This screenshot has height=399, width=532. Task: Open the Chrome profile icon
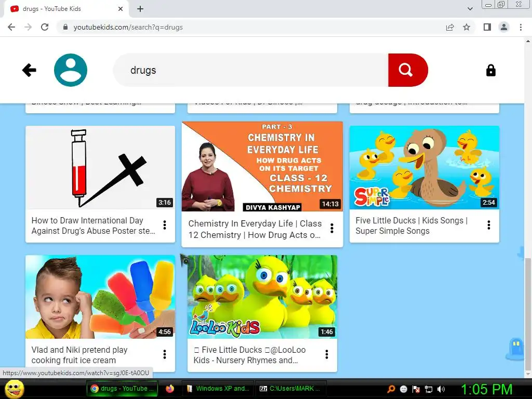pyautogui.click(x=504, y=27)
